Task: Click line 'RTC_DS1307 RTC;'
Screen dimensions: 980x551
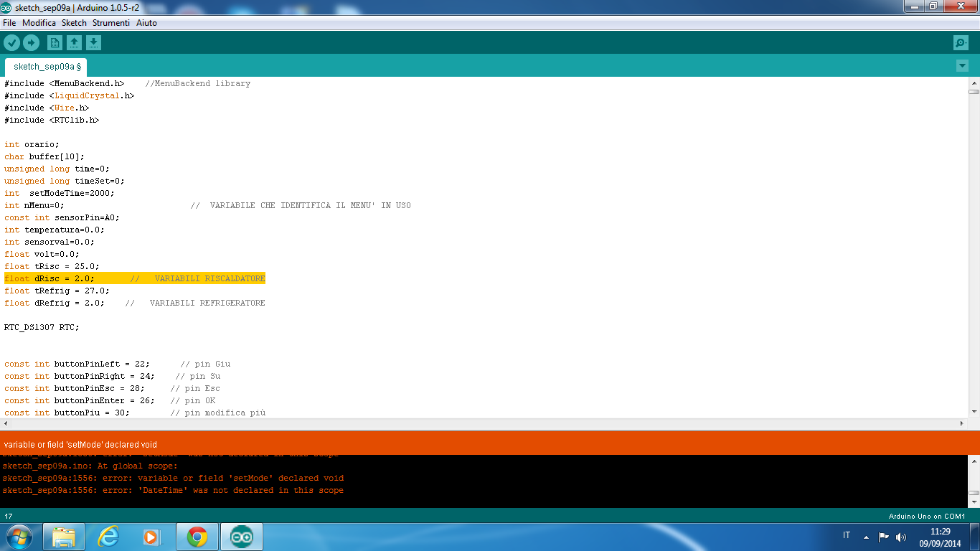Action: coord(42,327)
